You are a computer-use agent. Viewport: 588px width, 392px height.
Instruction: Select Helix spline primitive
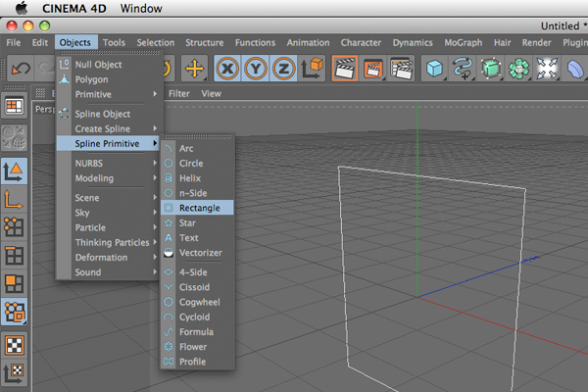tap(197, 178)
